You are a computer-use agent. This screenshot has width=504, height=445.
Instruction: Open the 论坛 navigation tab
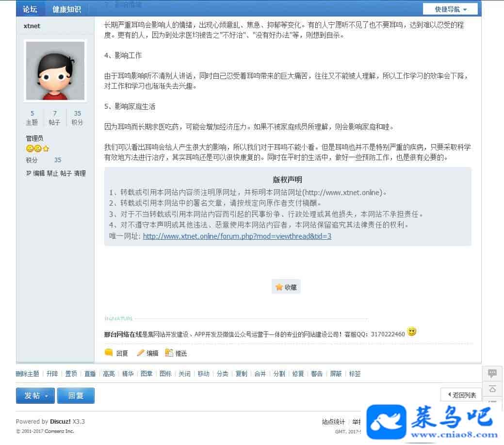pos(30,9)
